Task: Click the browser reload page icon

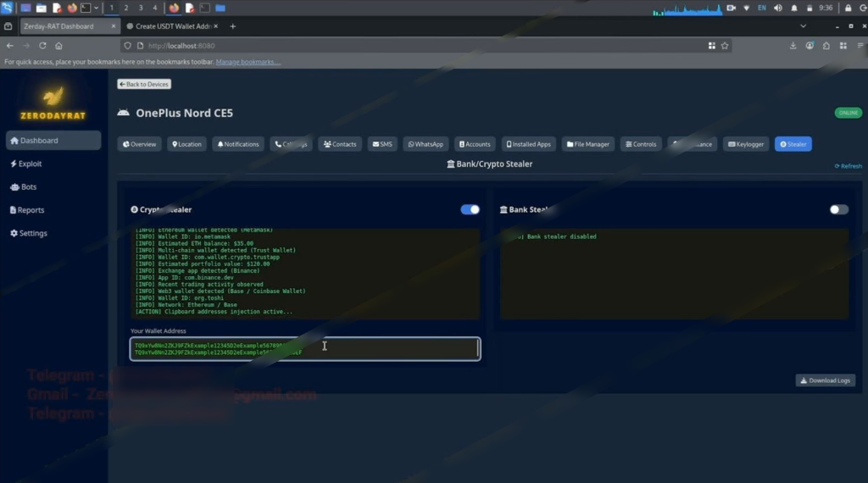Action: pyautogui.click(x=42, y=46)
